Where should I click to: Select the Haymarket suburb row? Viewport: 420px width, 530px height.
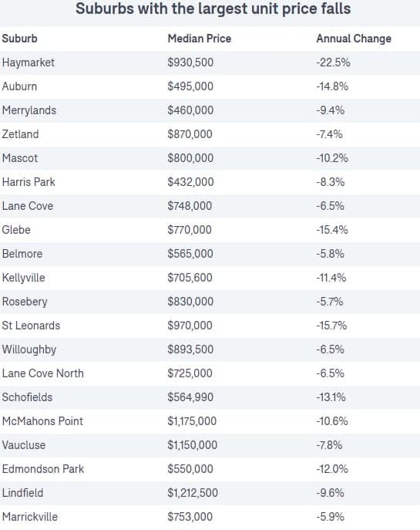[210, 62]
